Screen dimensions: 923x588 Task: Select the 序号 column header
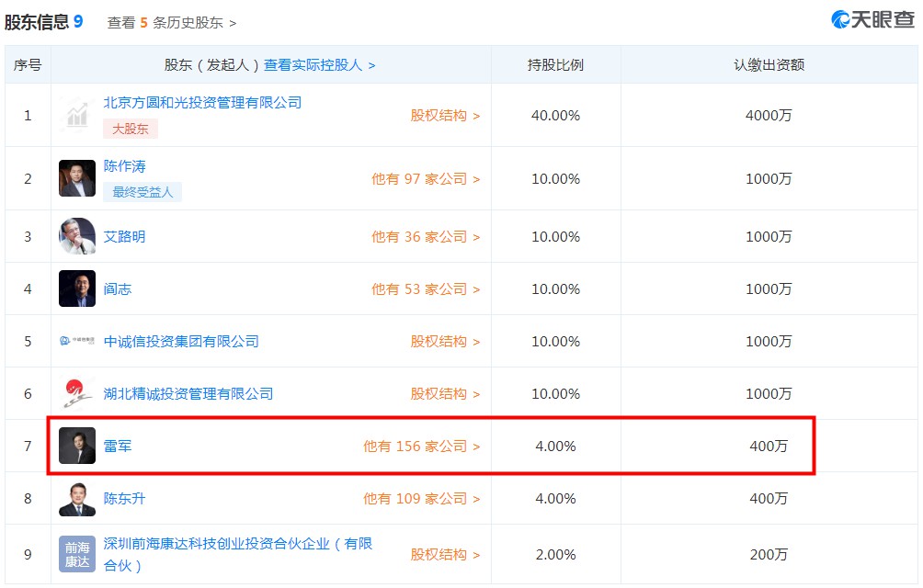[28, 64]
